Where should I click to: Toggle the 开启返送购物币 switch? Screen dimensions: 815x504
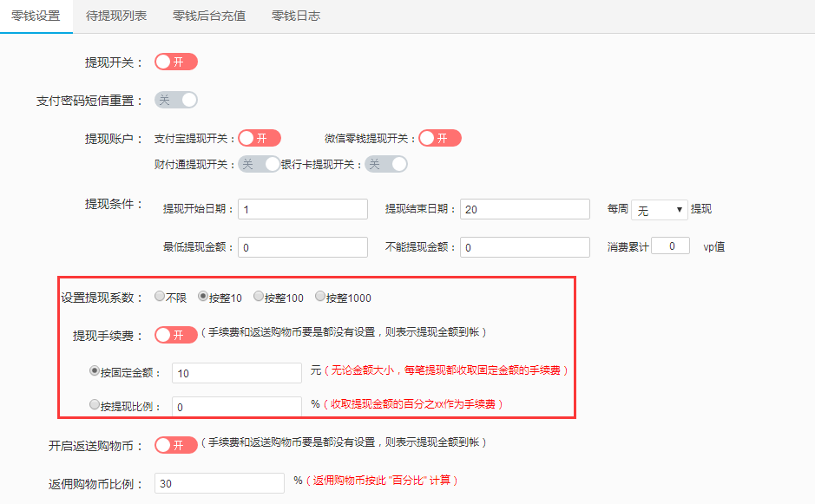(x=175, y=445)
